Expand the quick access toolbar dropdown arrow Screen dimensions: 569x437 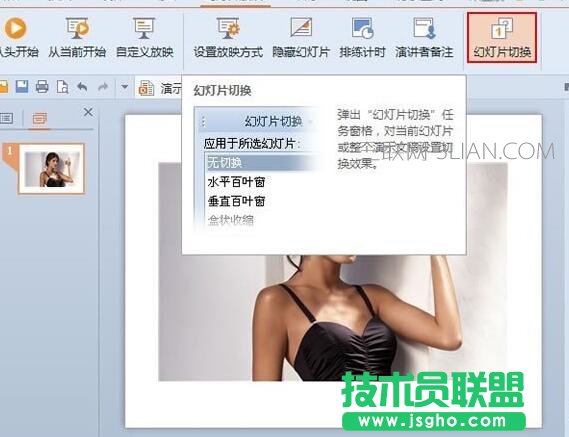point(124,87)
